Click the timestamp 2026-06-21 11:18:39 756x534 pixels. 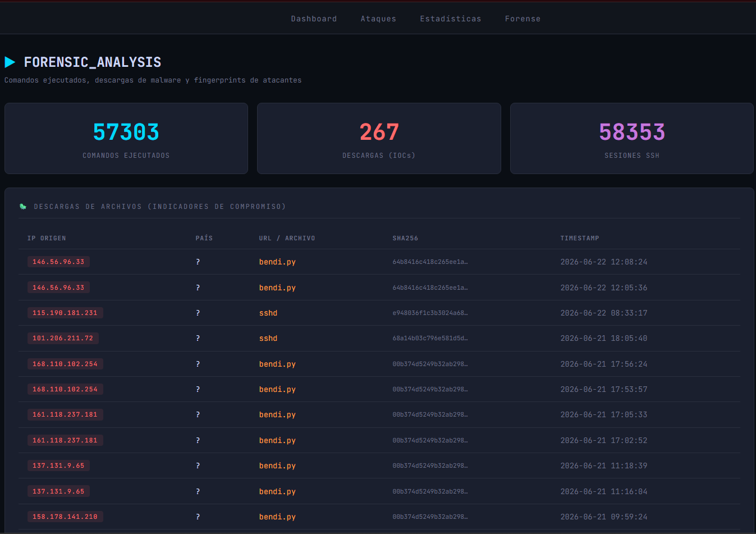604,465
